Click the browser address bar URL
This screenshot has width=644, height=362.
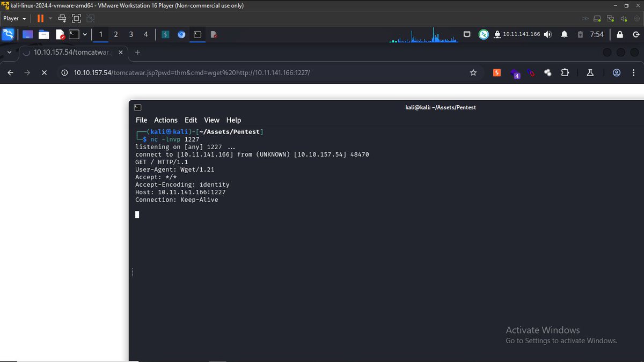click(x=192, y=72)
